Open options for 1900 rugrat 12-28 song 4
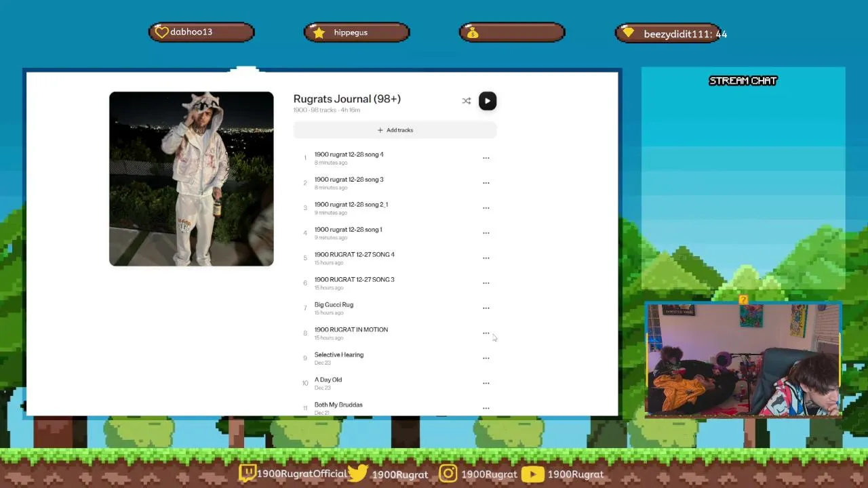Image resolution: width=868 pixels, height=488 pixels. coord(486,158)
